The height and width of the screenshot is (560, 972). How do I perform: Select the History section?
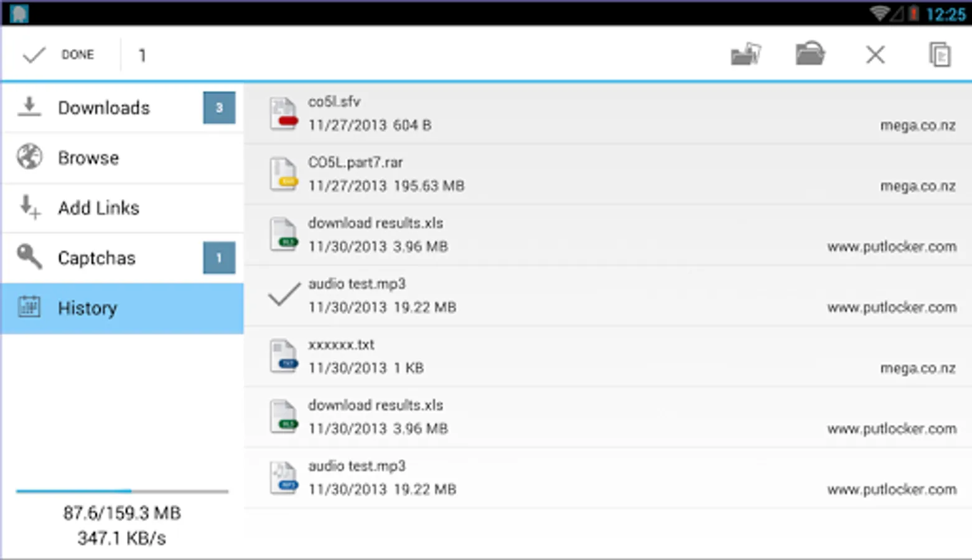[123, 309]
